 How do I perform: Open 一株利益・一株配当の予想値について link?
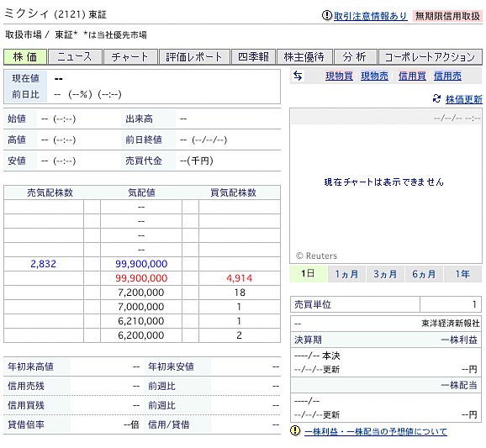pyautogui.click(x=376, y=431)
